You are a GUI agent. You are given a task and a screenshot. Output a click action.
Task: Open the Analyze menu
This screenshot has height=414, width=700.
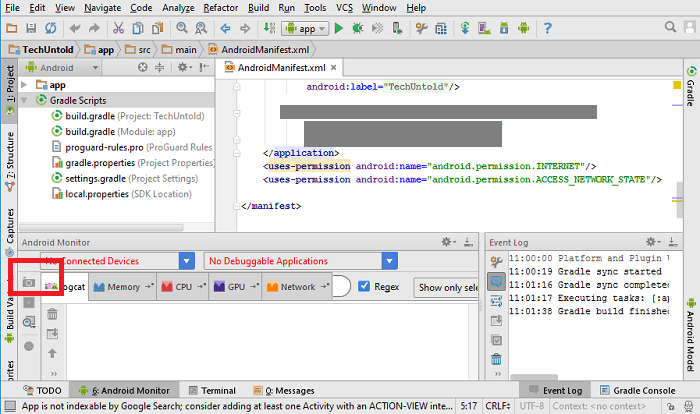point(178,8)
